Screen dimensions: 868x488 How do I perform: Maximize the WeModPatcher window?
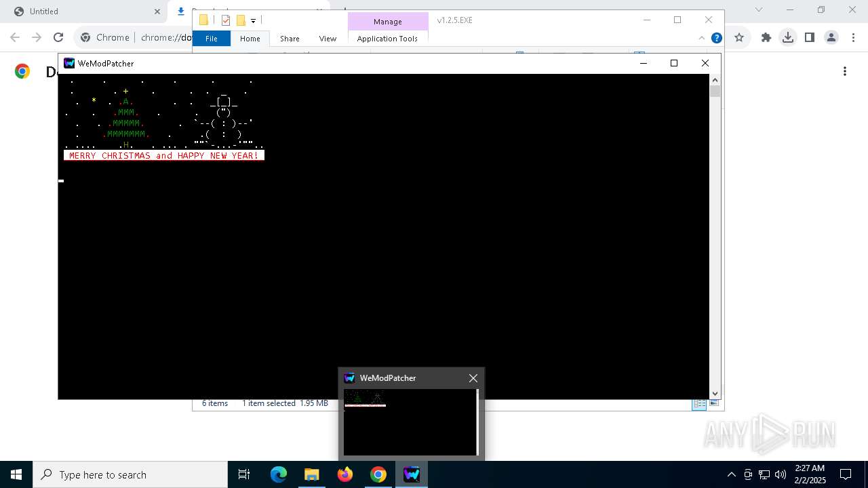tap(674, 63)
